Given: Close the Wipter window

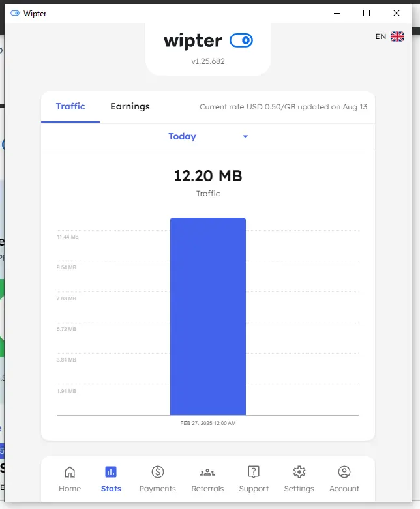Looking at the screenshot, I should coord(397,13).
